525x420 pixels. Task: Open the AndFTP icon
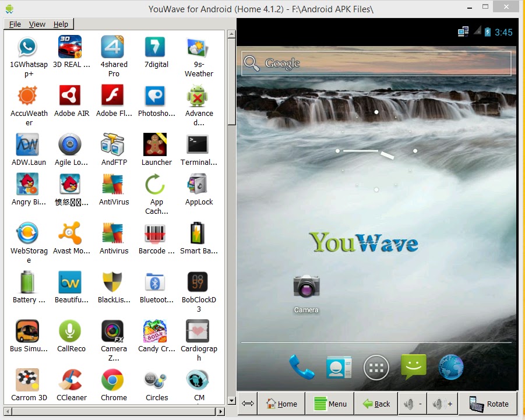112,144
